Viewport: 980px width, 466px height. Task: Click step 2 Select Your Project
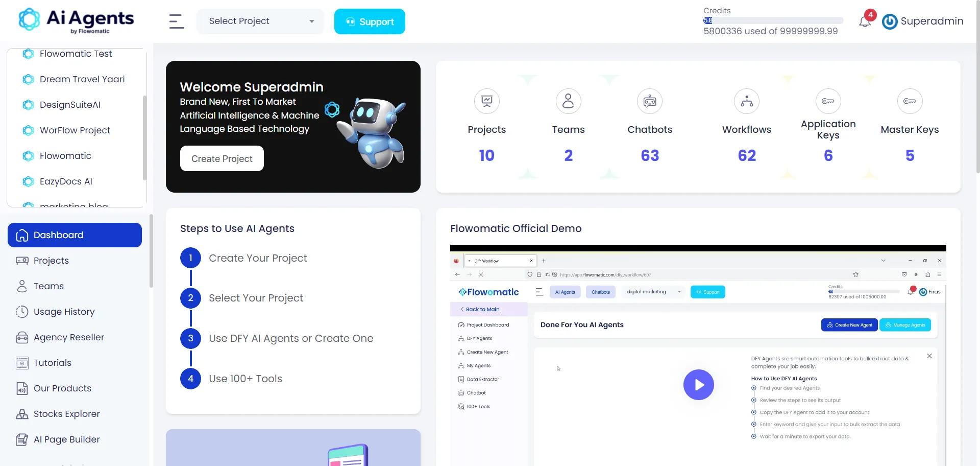256,298
